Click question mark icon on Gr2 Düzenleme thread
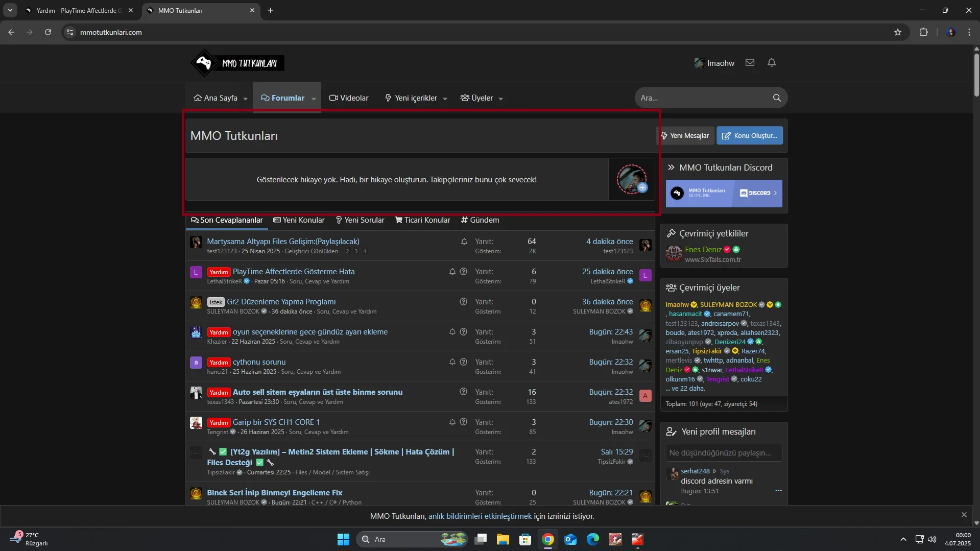 click(463, 302)
